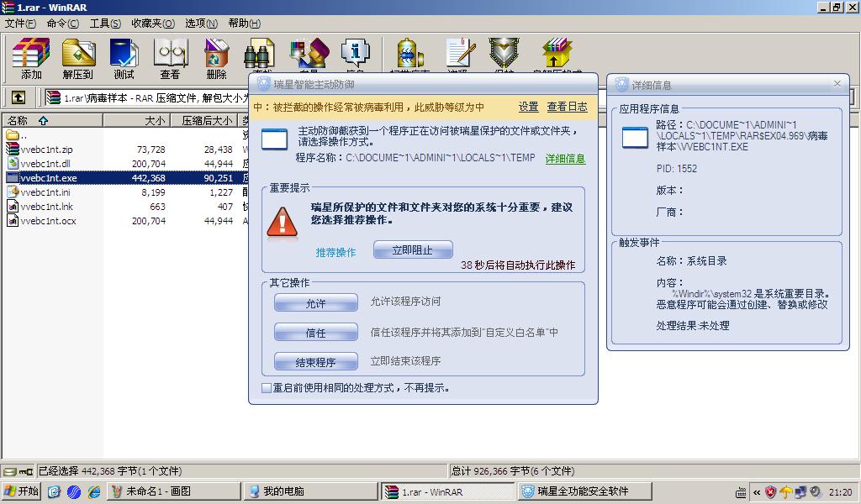Viewport: 861px width, 504px height.
Task: Open the 命令(C) menu
Action: (x=62, y=23)
